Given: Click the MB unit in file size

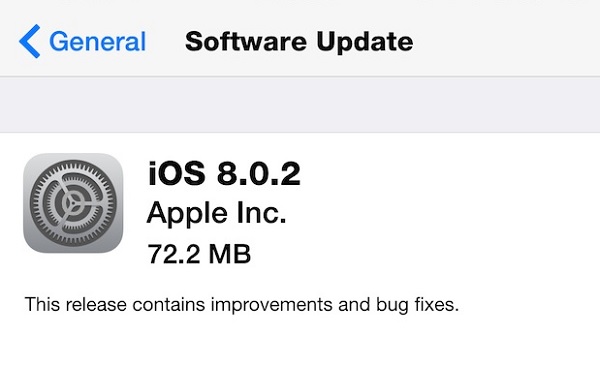Looking at the screenshot, I should pos(230,254).
